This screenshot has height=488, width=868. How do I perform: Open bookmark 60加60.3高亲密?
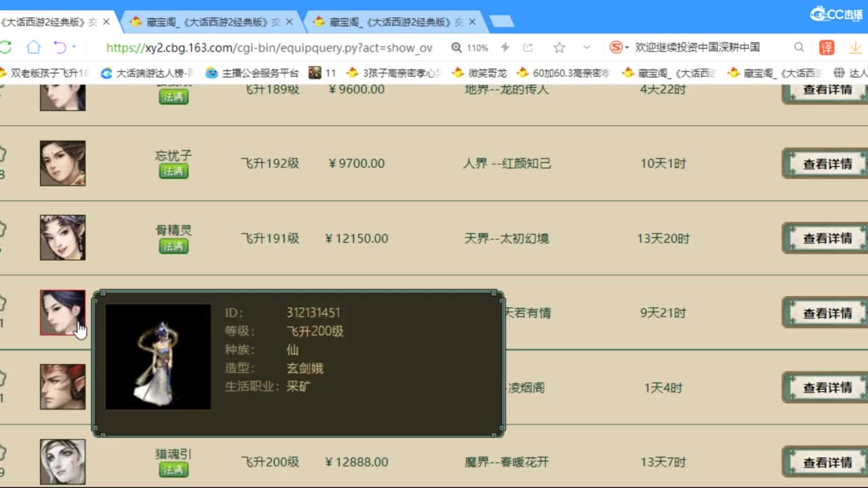(x=563, y=73)
